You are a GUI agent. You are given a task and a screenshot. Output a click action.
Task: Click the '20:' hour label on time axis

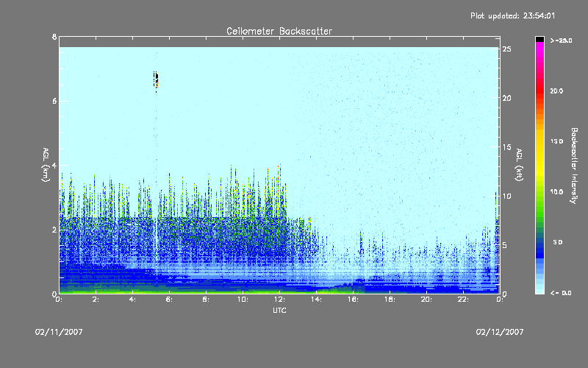[x=426, y=300]
